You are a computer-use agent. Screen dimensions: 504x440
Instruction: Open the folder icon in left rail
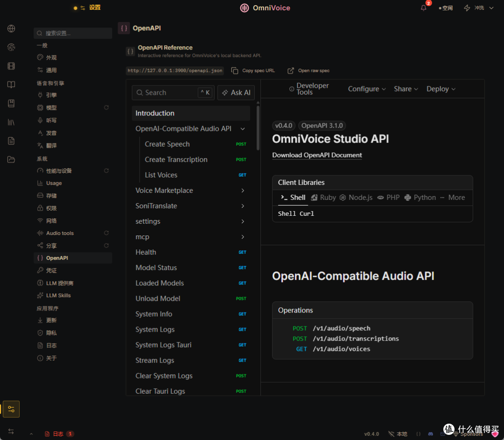pos(11,160)
